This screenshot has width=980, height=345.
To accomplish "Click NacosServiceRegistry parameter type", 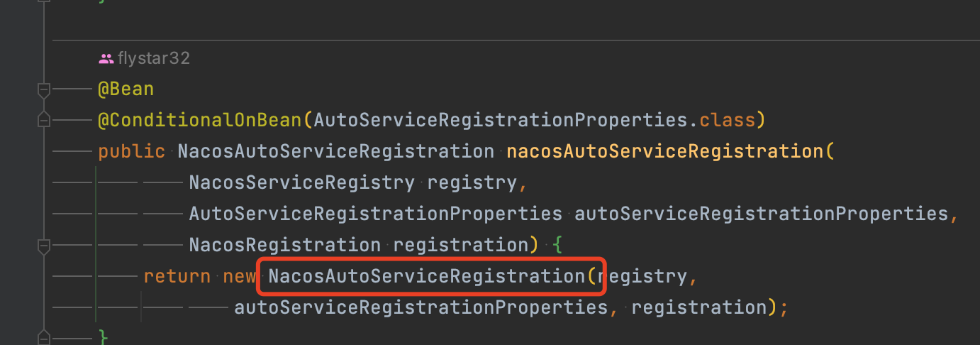I will (302, 182).
